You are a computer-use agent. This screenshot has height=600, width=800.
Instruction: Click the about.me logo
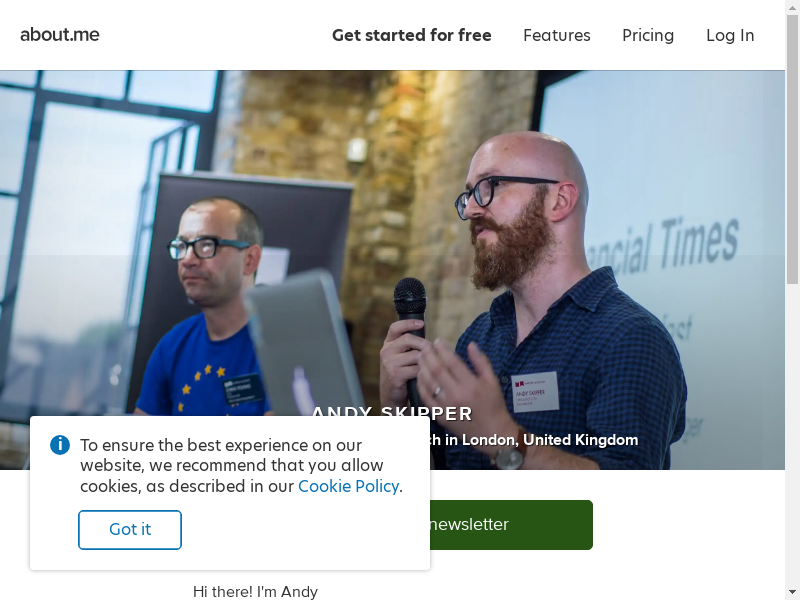60,35
